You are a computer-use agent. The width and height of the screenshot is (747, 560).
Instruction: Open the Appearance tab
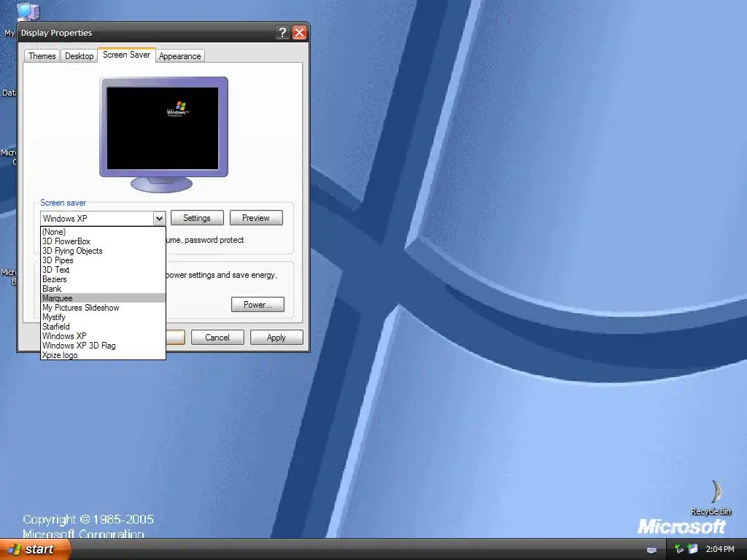tap(179, 55)
